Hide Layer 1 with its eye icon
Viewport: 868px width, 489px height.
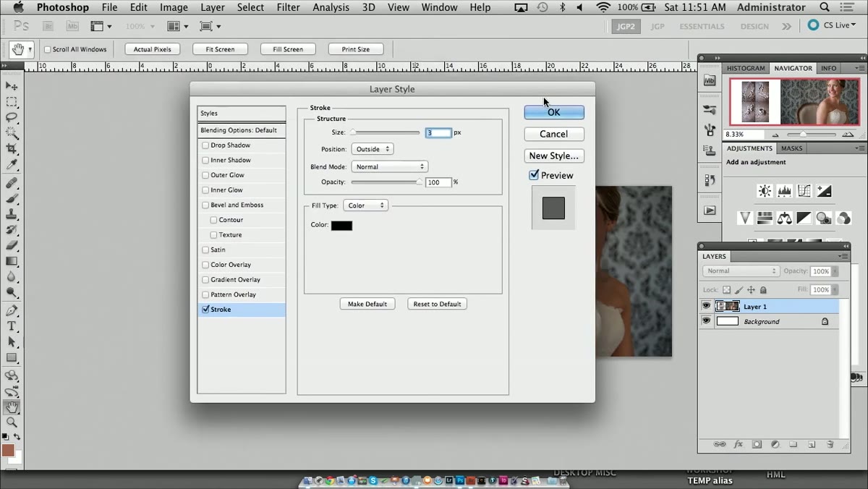pos(706,306)
